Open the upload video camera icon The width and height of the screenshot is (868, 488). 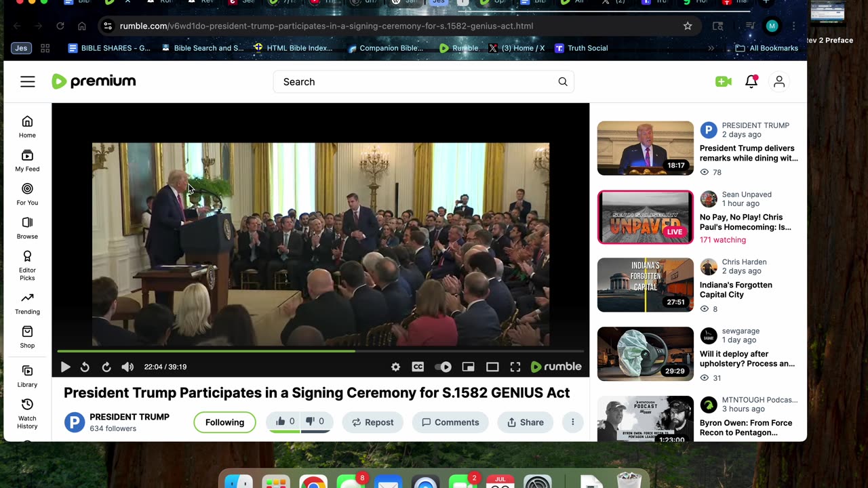tap(723, 82)
